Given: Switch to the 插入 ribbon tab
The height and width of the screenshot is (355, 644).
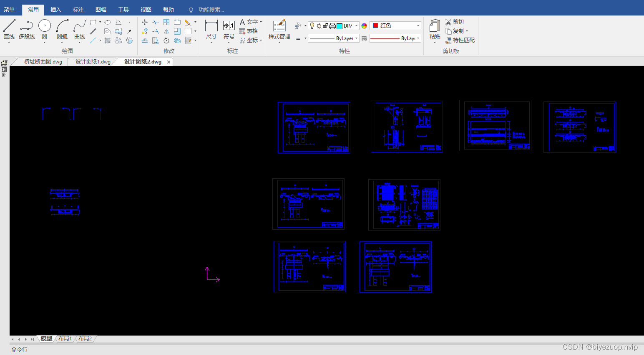Looking at the screenshot, I should point(55,10).
